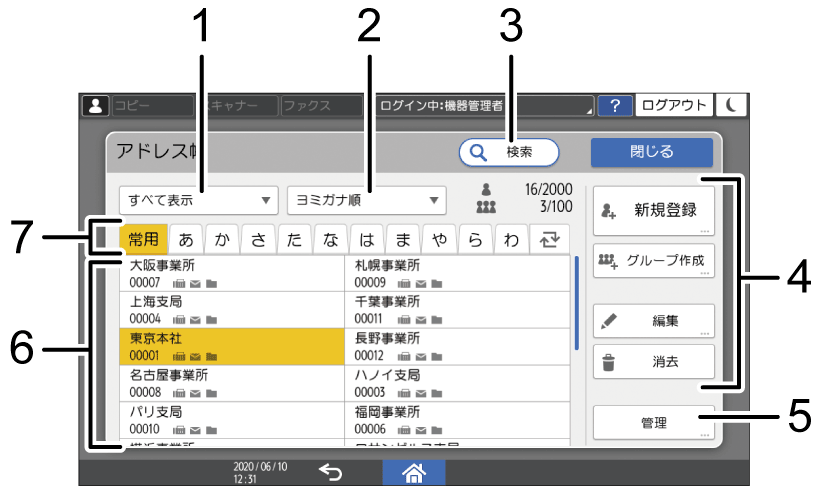Select the な tab

331,239
